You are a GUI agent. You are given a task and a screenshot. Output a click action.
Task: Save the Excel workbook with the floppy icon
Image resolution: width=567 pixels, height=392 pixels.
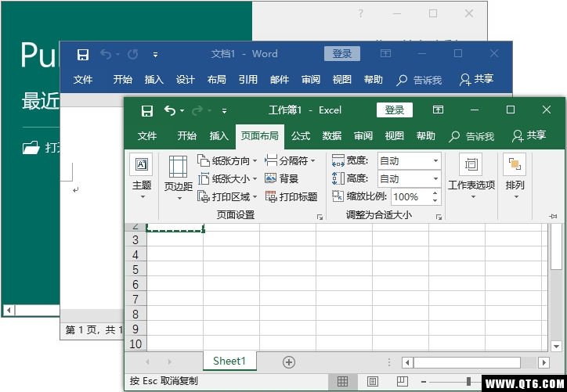pyautogui.click(x=147, y=110)
